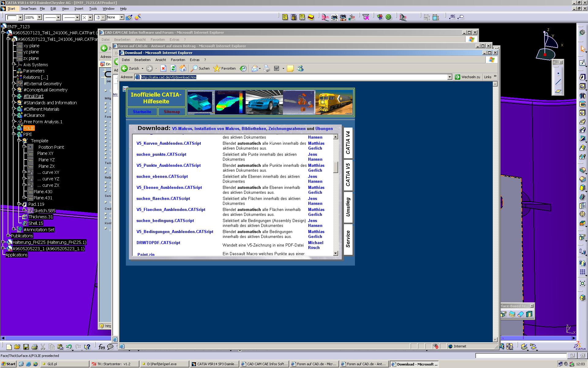Select FOLIE item in specification tree

(29, 128)
